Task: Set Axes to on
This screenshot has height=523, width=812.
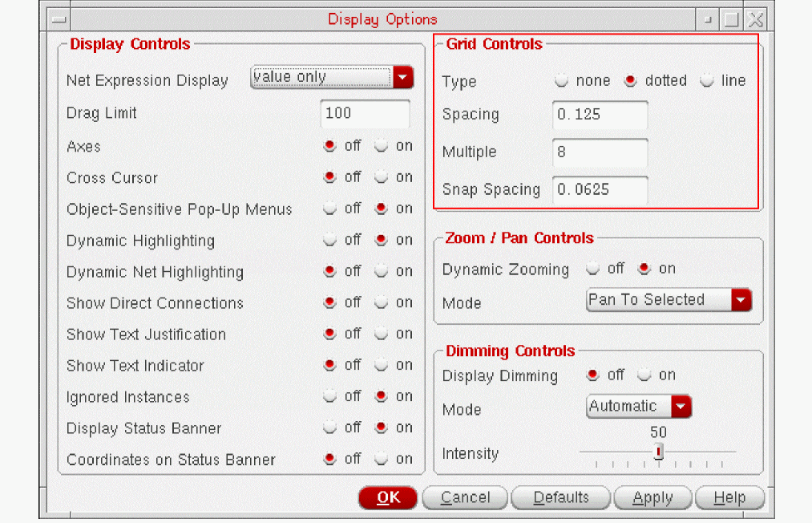Action: (381, 146)
